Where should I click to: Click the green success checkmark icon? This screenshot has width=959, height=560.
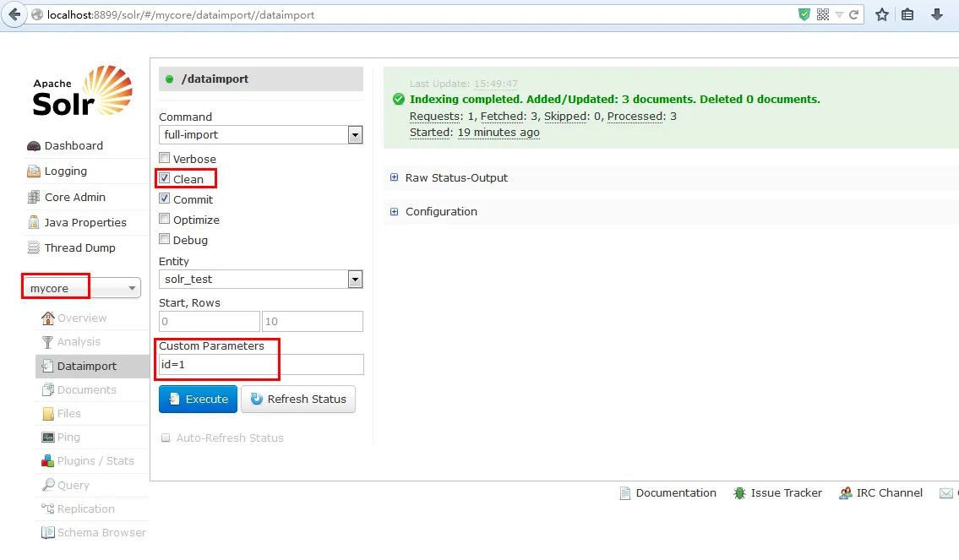(x=399, y=99)
